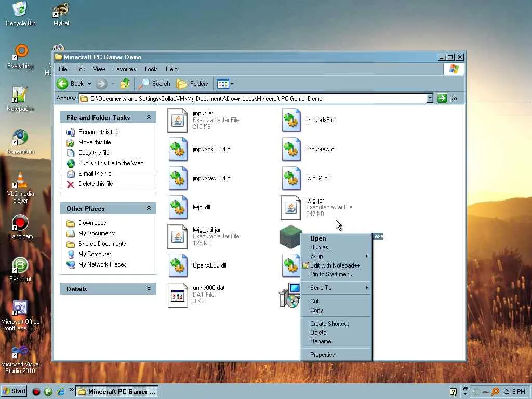Expand the Send To submenu

click(336, 288)
